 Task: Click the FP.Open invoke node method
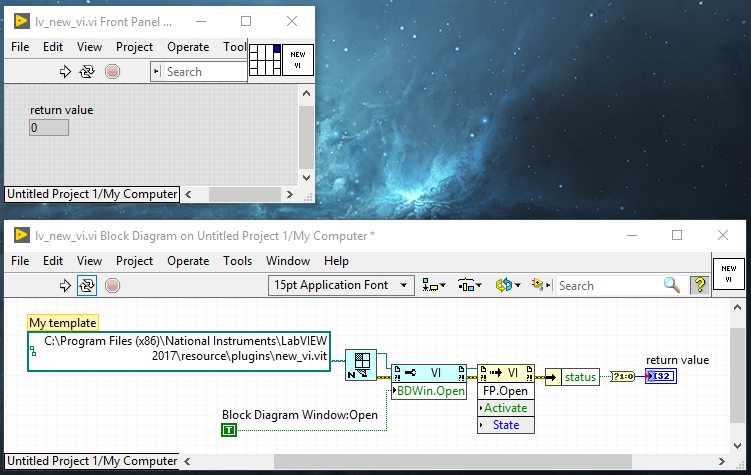click(x=506, y=391)
